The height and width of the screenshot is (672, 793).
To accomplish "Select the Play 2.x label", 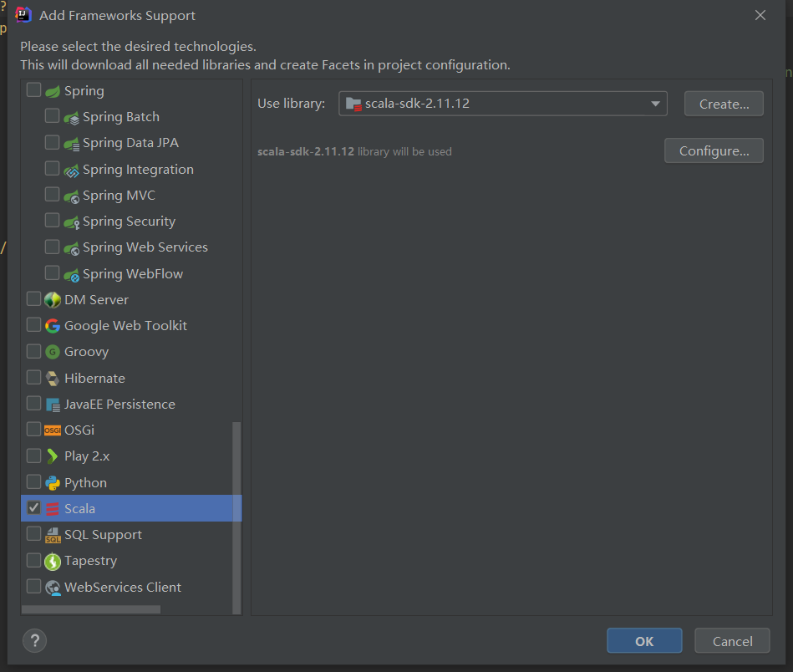I will point(87,456).
